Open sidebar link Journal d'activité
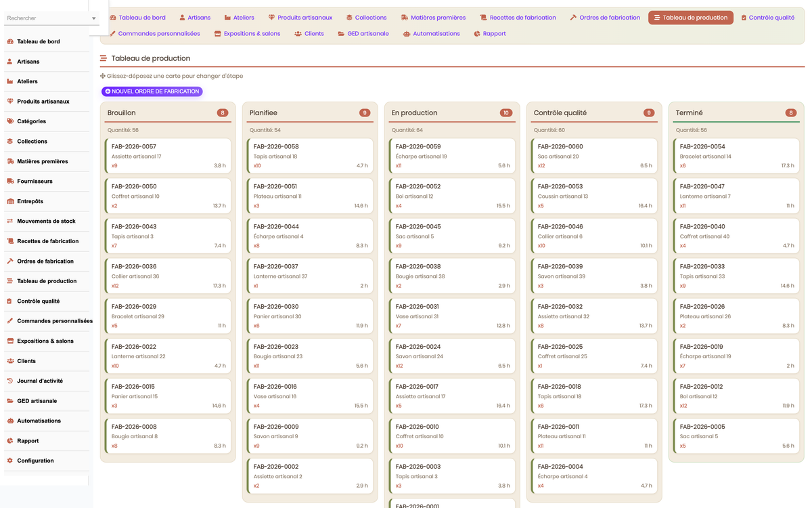The image size is (812, 508). coord(47,381)
